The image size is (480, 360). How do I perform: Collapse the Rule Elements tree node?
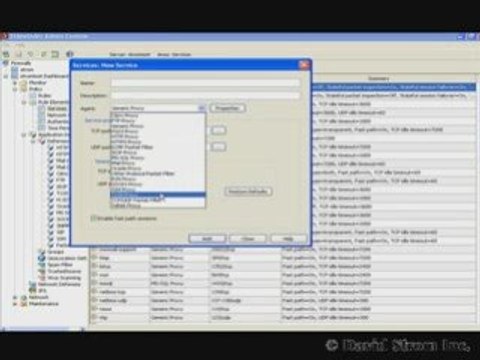24,102
